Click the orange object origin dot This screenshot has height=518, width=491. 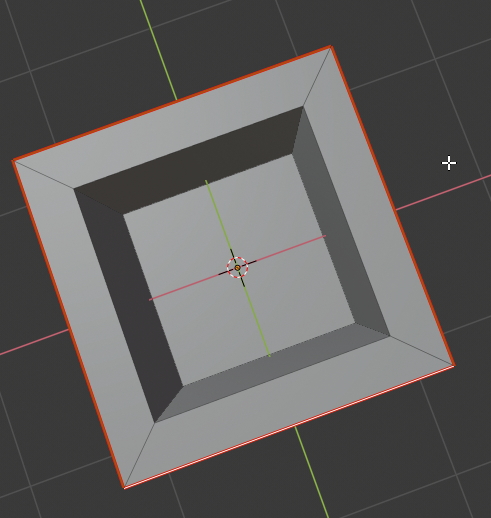point(237,268)
